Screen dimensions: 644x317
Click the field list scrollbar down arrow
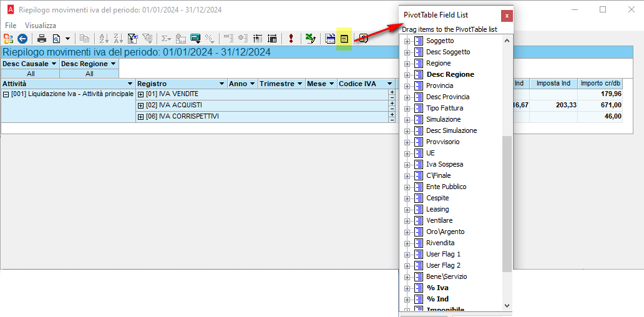pyautogui.click(x=507, y=306)
